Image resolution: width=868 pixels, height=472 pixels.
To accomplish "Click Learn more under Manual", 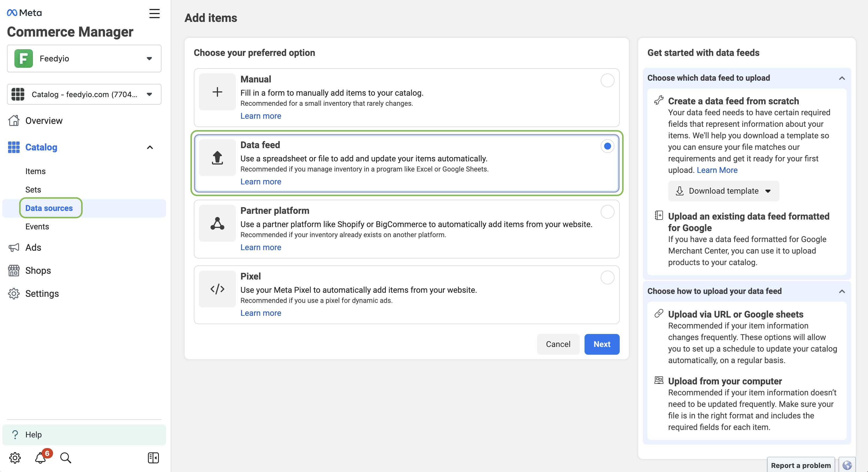I will pos(261,116).
